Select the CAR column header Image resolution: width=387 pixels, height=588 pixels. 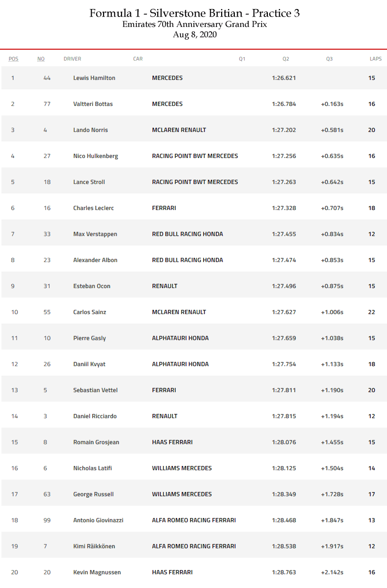click(138, 59)
